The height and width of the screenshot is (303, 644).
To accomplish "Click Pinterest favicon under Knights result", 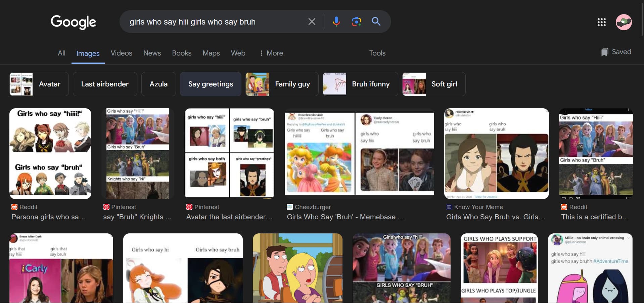I will point(106,207).
